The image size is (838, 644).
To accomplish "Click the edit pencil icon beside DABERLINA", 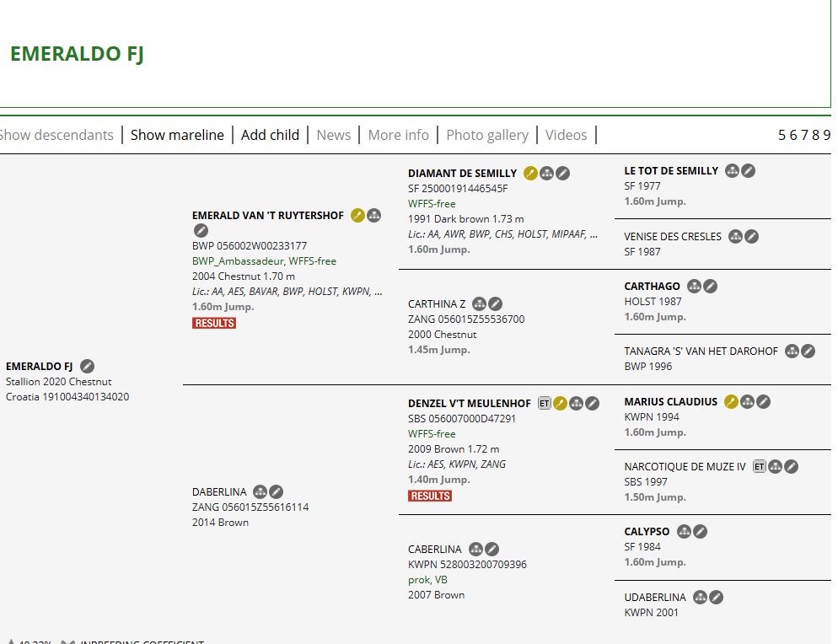I will tap(276, 491).
